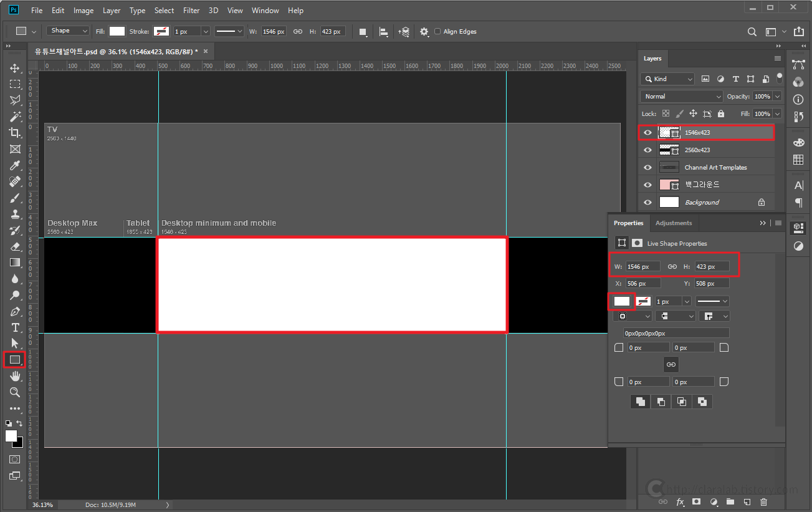Click the fill swatch in Properties panel
812x512 pixels.
(622, 301)
